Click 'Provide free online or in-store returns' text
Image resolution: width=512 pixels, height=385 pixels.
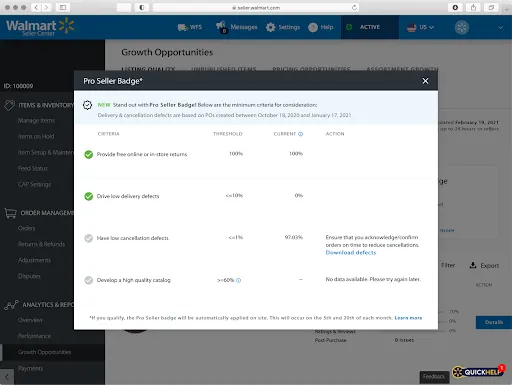point(142,154)
